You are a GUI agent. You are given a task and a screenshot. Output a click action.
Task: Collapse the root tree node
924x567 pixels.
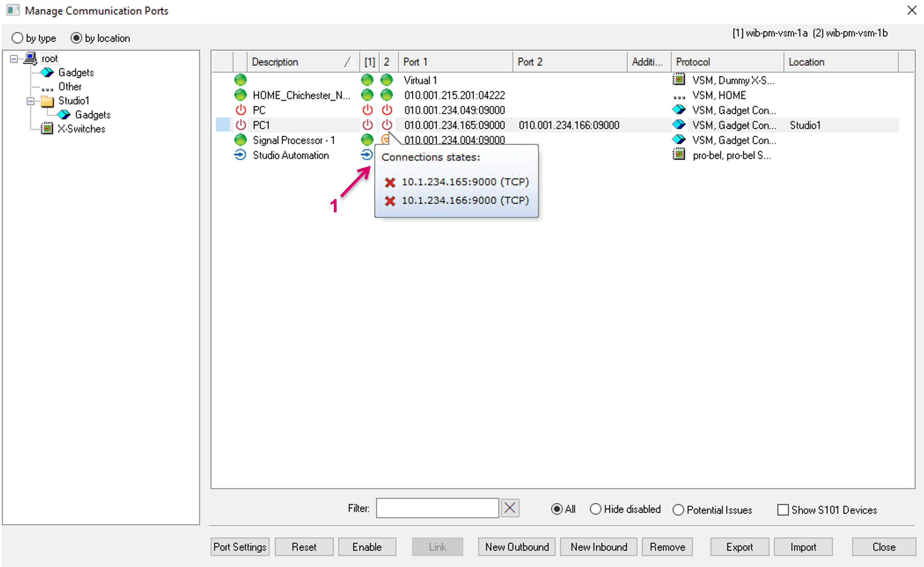pos(14,59)
